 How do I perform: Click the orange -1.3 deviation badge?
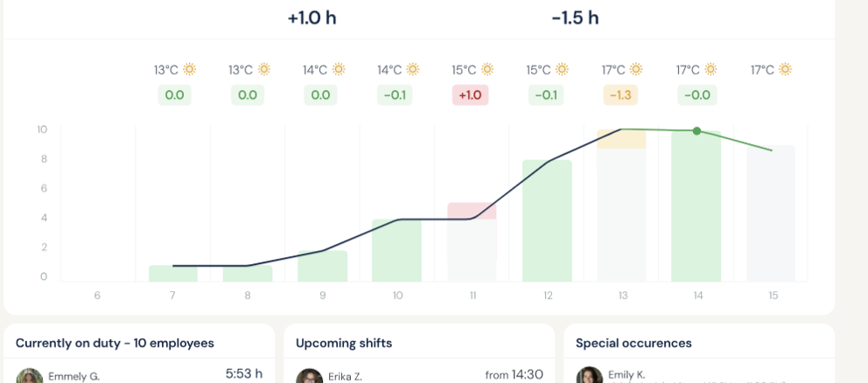pos(619,95)
